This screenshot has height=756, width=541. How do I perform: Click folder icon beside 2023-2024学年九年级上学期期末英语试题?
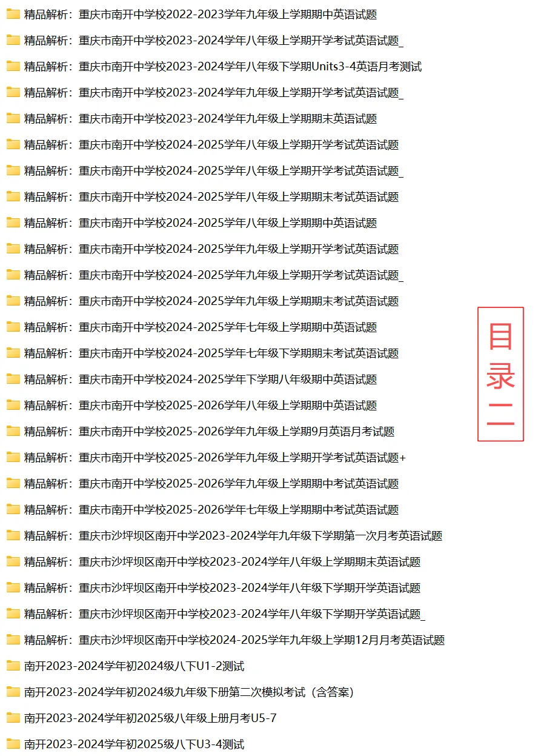(x=13, y=118)
